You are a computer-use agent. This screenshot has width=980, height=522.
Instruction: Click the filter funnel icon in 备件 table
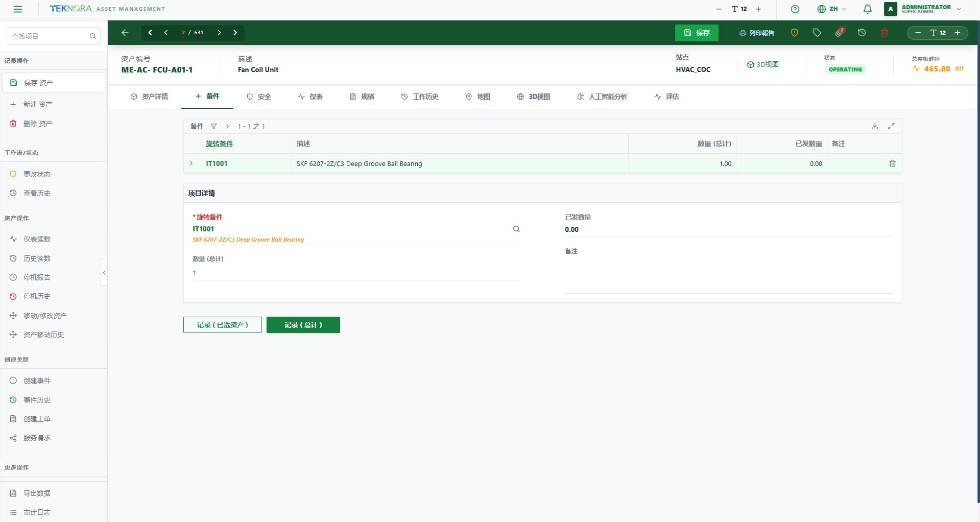[x=214, y=126]
